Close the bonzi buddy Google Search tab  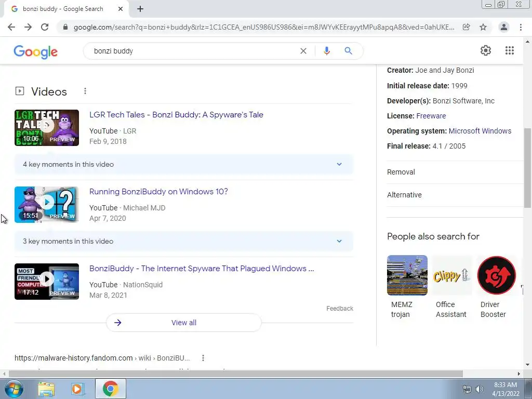[121, 9]
